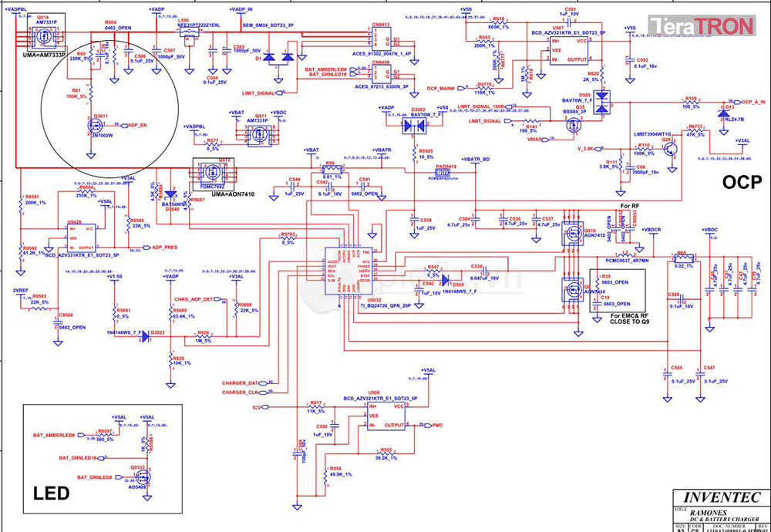Select the 2VREF power label

click(20, 290)
